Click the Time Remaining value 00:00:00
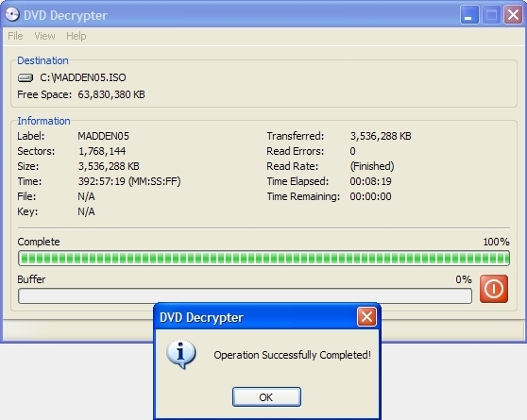The image size is (527, 420). click(x=371, y=196)
